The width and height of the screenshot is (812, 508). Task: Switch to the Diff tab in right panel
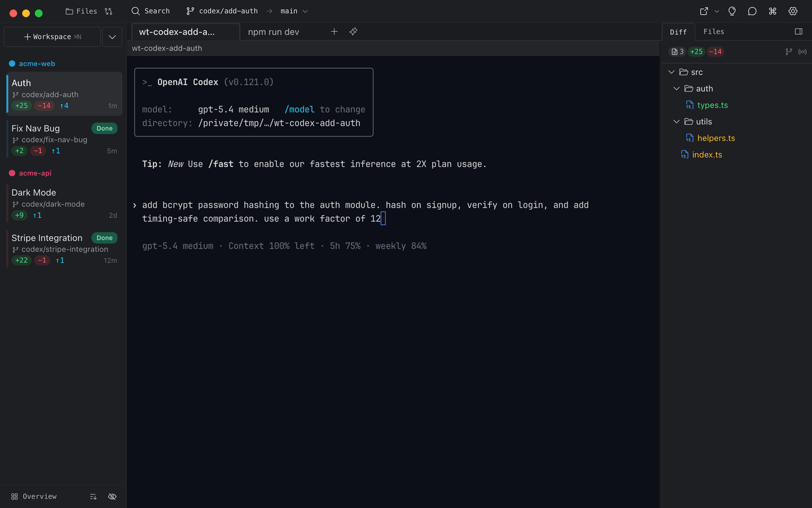(678, 32)
